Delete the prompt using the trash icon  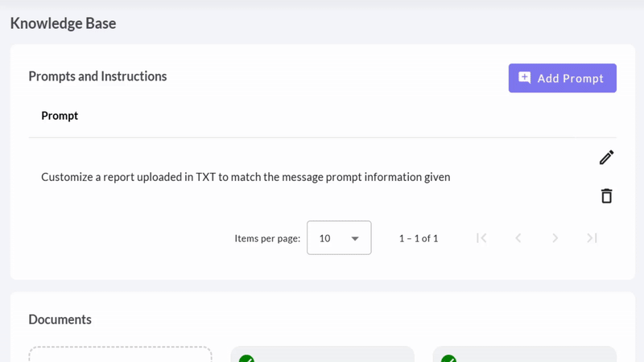point(607,195)
